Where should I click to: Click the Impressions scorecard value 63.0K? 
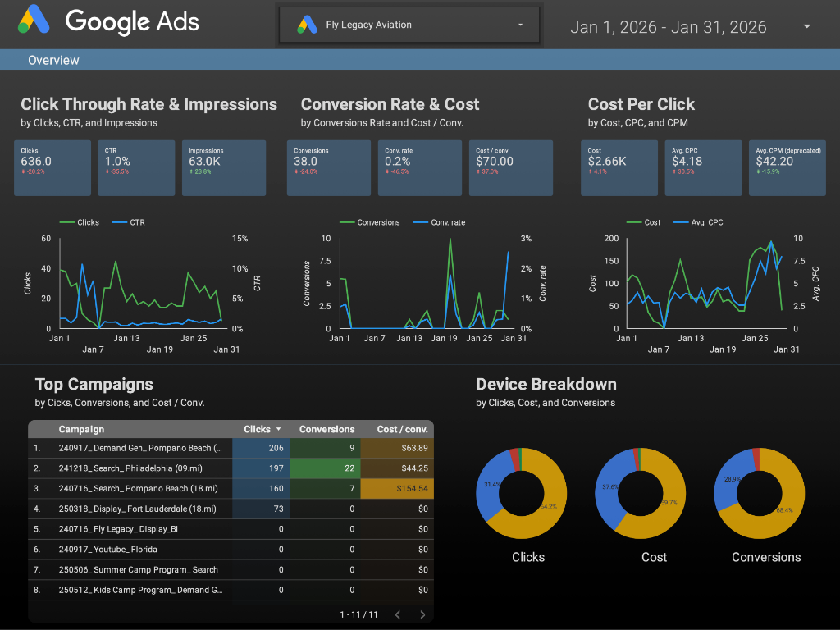(x=204, y=162)
